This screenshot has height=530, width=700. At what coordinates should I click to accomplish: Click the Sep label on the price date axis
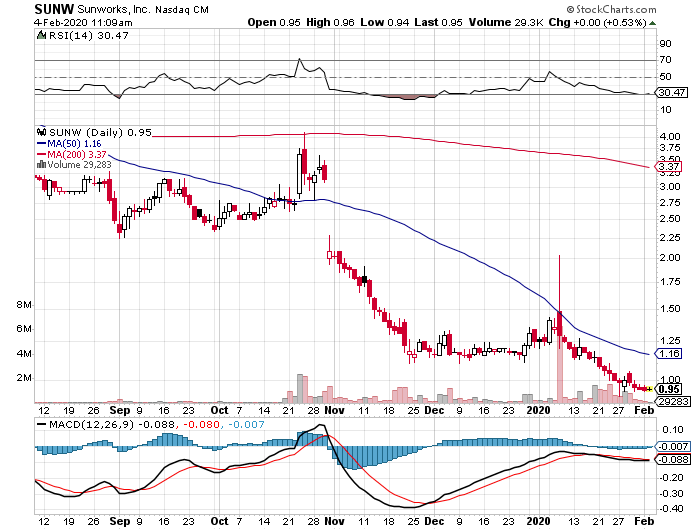[x=120, y=410]
